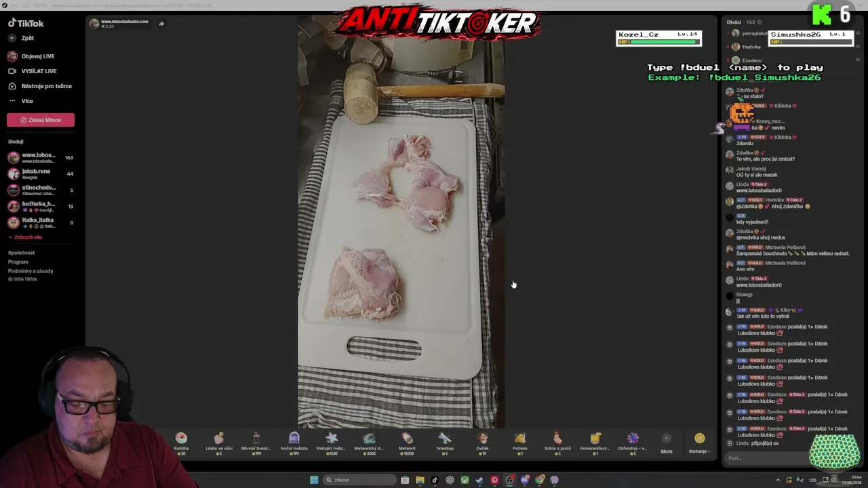Send the Meteorický déšť gift
The width and height of the screenshot is (868, 488).
369,443
